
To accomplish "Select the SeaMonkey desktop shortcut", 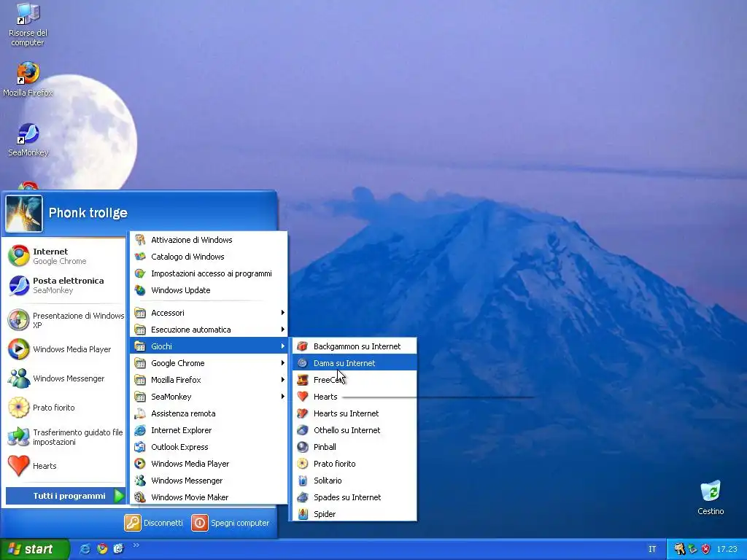I will [28, 140].
